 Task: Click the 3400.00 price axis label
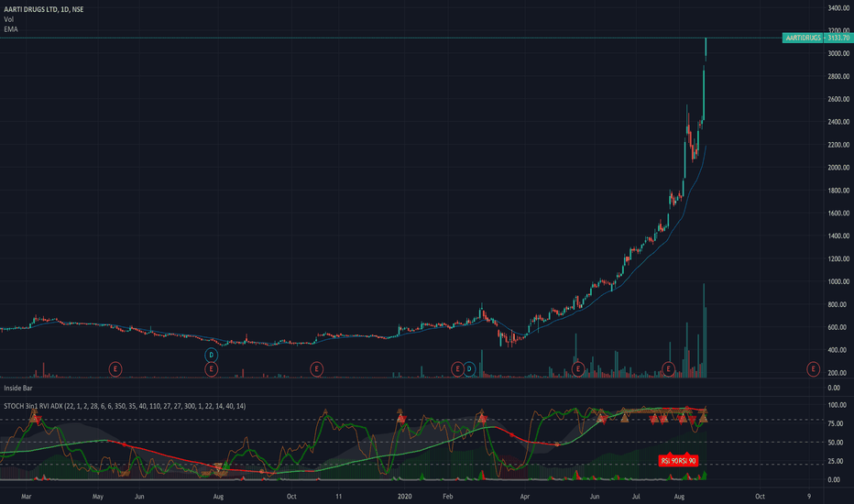point(838,8)
